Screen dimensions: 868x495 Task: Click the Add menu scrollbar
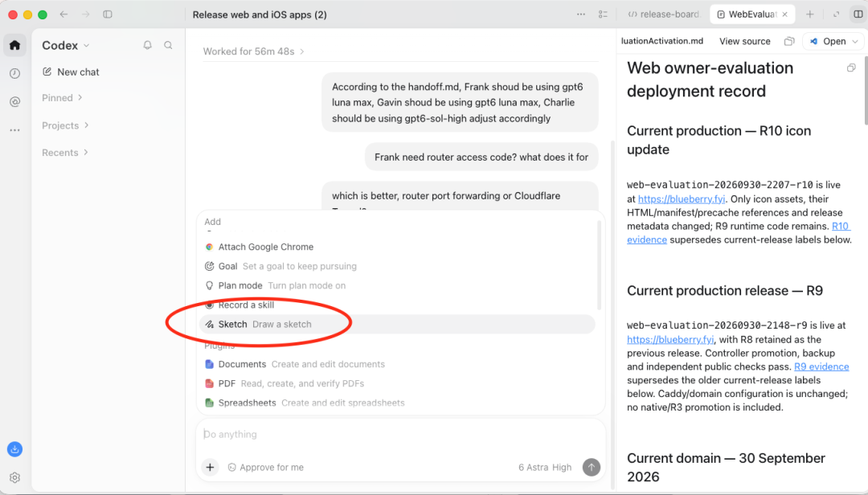[x=599, y=265]
